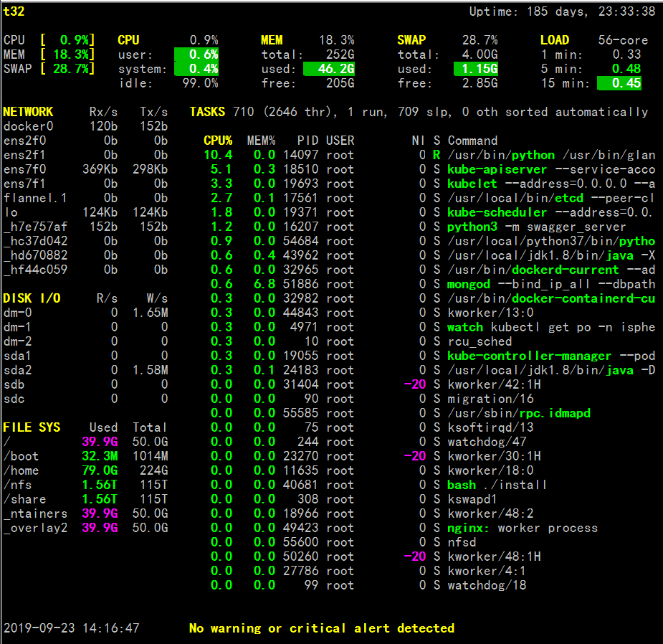
Task: Click the etcd process command
Action: (551, 198)
